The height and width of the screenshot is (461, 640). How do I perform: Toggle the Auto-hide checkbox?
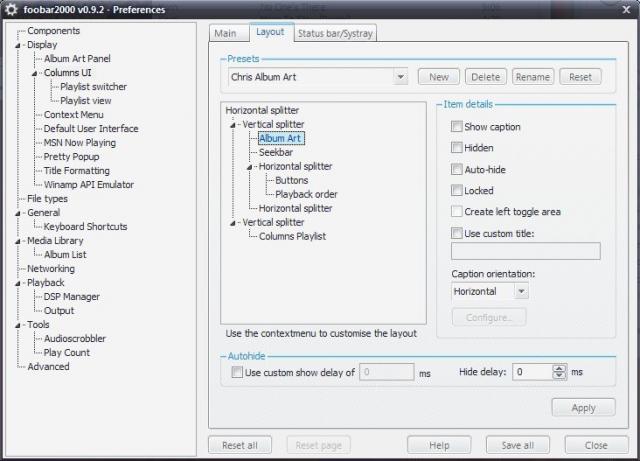click(457, 169)
